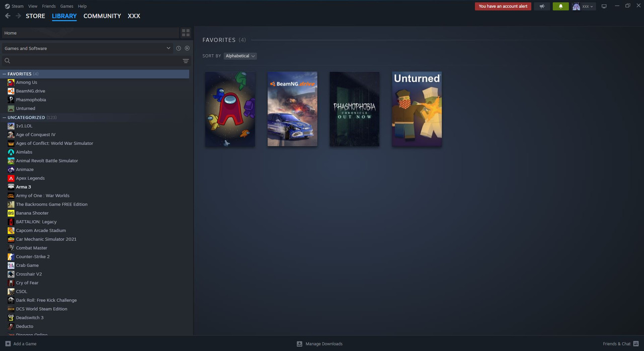This screenshot has width=644, height=351.
Task: Click Friends & Chat link
Action: click(616, 344)
